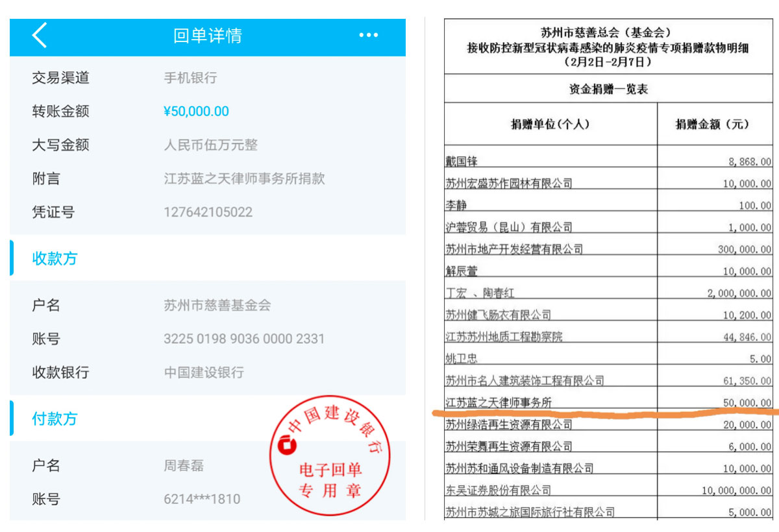Open the three-dot more options menu

point(369,35)
